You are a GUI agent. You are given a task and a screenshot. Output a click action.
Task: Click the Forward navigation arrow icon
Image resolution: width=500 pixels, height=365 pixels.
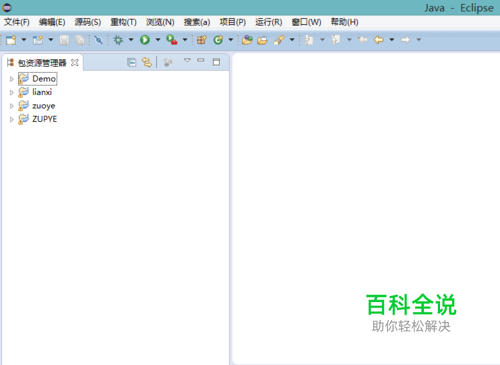coord(405,40)
